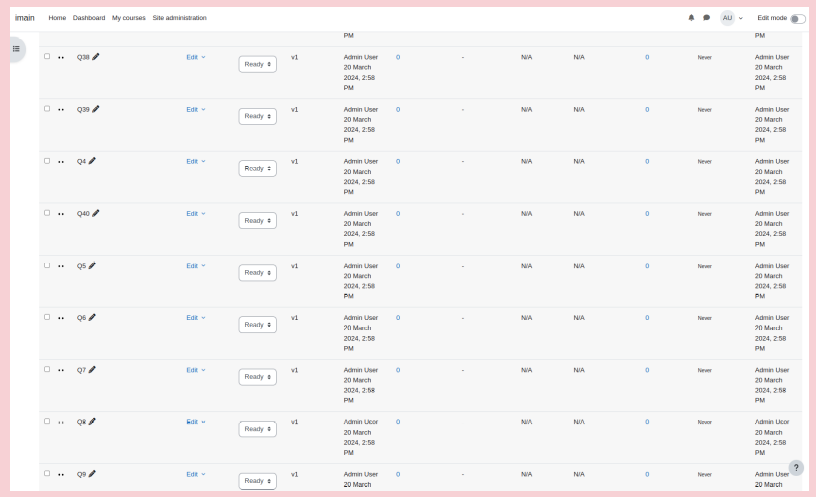Click the Q7 question type icon
816x497 pixels.
61,370
